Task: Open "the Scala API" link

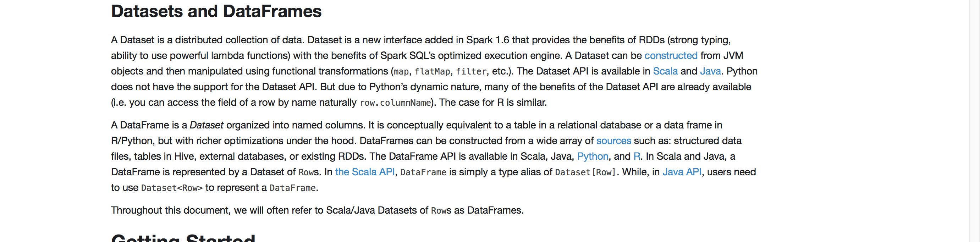Action: click(364, 172)
